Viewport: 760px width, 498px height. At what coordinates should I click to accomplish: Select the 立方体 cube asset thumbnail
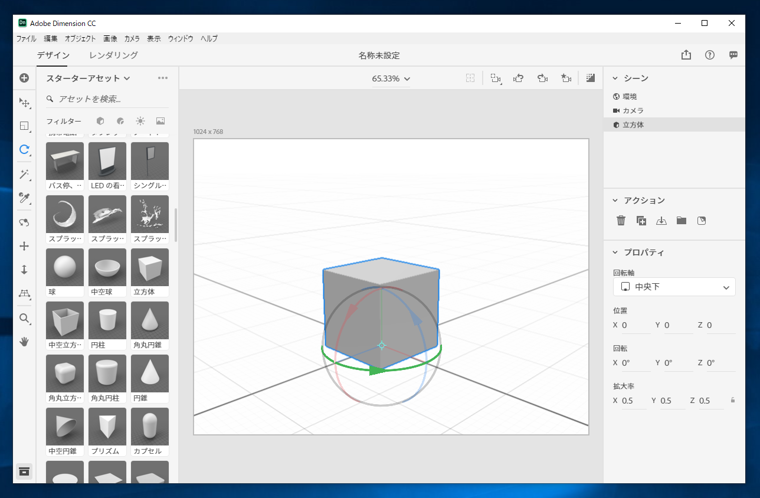pyautogui.click(x=150, y=267)
